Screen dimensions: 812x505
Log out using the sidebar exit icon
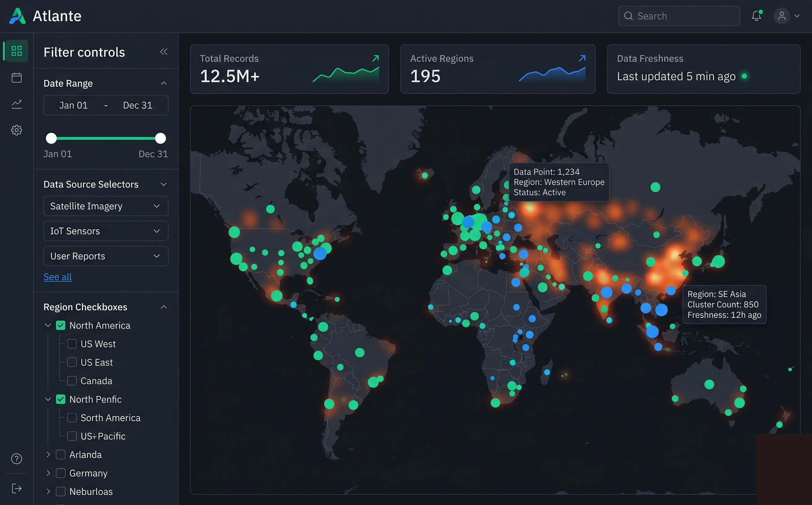tap(17, 488)
